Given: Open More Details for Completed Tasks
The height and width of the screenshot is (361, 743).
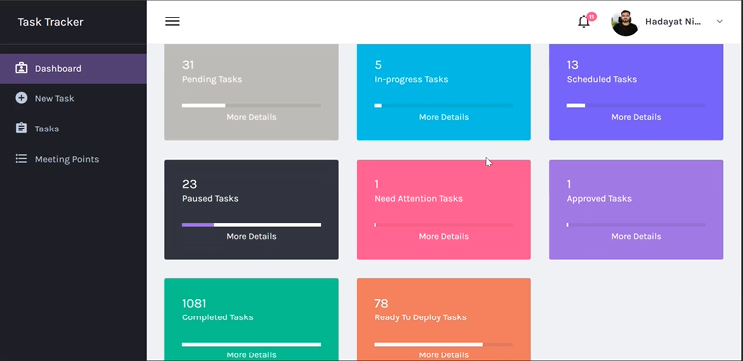Looking at the screenshot, I should point(251,355).
